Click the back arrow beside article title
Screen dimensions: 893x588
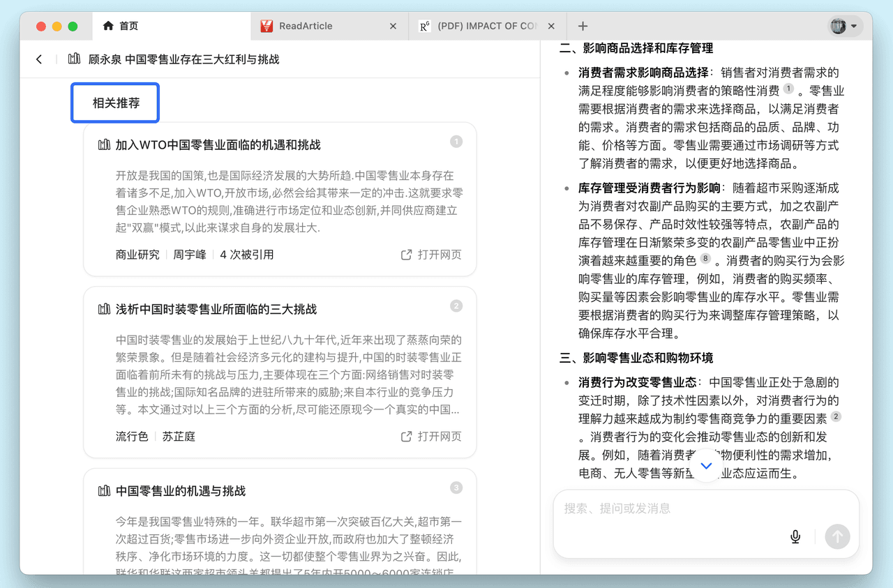[x=39, y=59]
